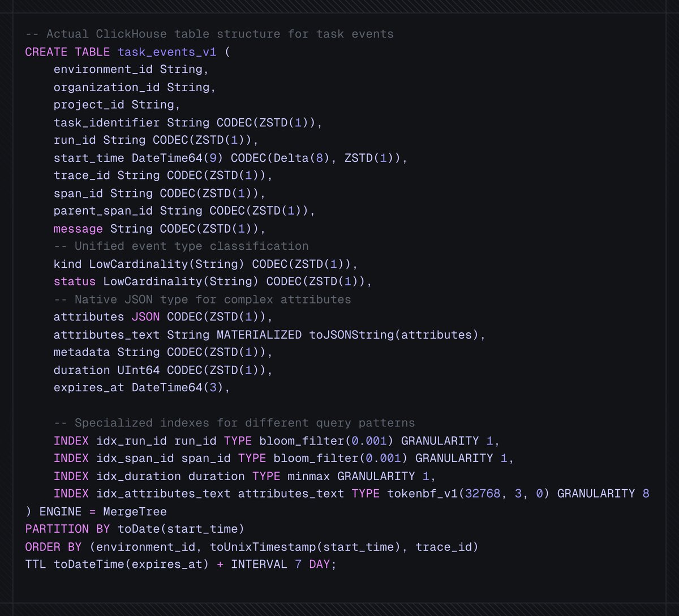Click the comment 'Unified event type classification'
679x616 pixels.
pos(181,246)
